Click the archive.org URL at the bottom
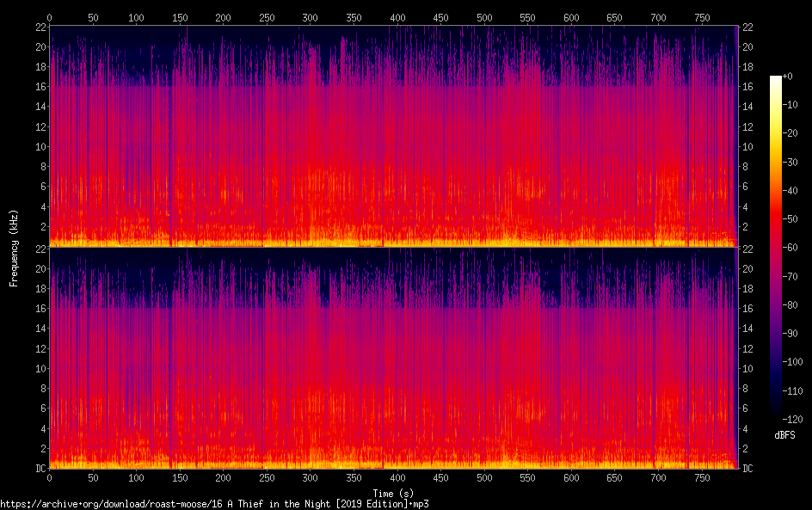Viewport: 812px width, 510px height. (214, 504)
